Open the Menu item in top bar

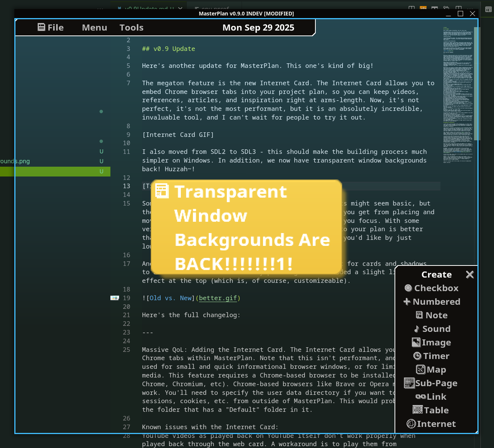(95, 28)
